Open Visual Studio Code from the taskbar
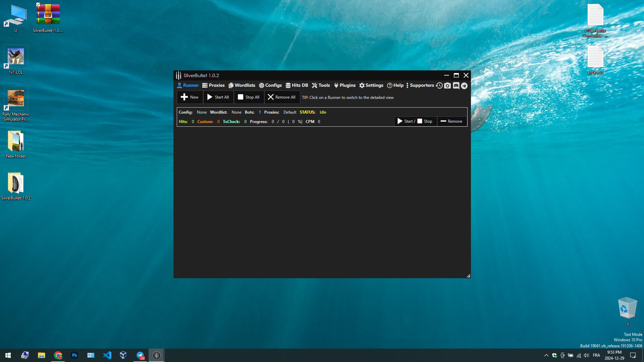The width and height of the screenshot is (644, 362). (107, 355)
